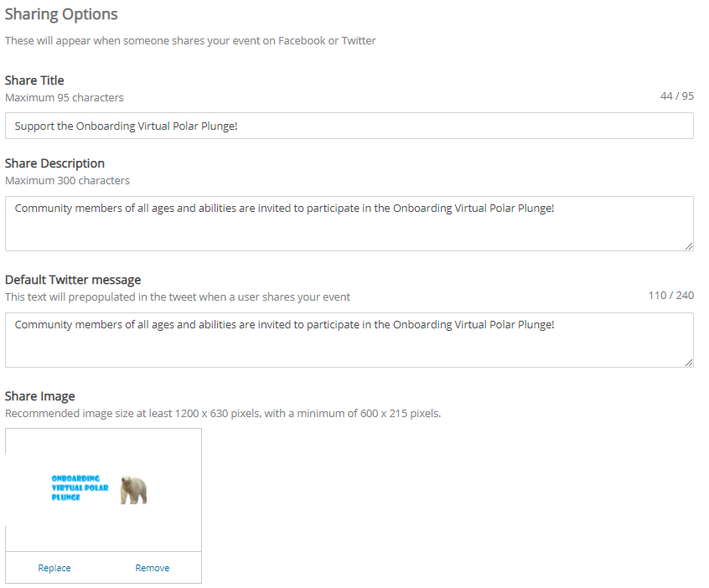The width and height of the screenshot is (709, 588).
Task: Click the Maximum 95 characters hint
Action: [x=65, y=97]
